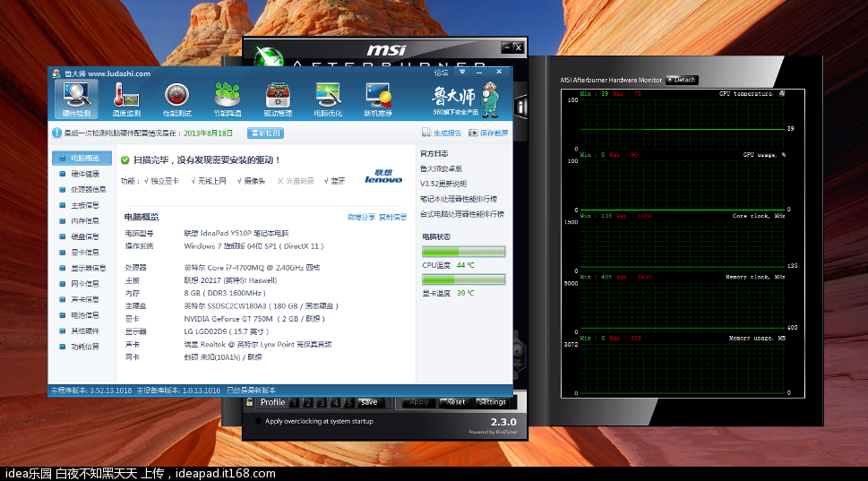868x481 pixels.
Task: Open 新机推荐 new PC recommendation
Action: 378,99
